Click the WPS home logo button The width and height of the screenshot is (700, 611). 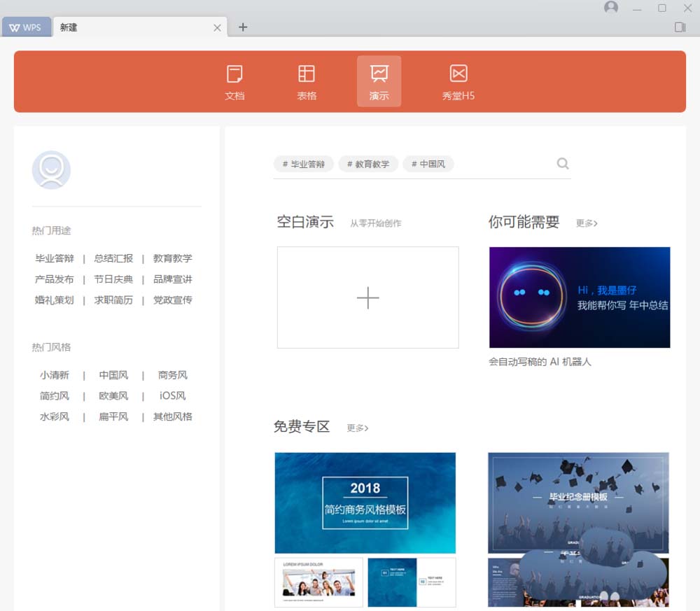tap(26, 27)
